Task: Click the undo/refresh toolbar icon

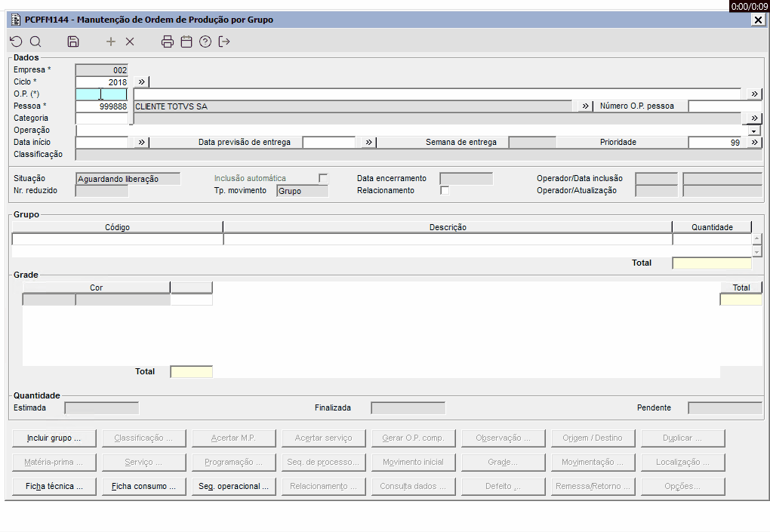Action: tap(16, 42)
